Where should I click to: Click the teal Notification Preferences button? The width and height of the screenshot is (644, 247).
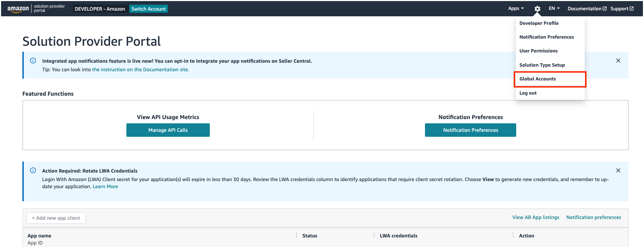point(470,130)
